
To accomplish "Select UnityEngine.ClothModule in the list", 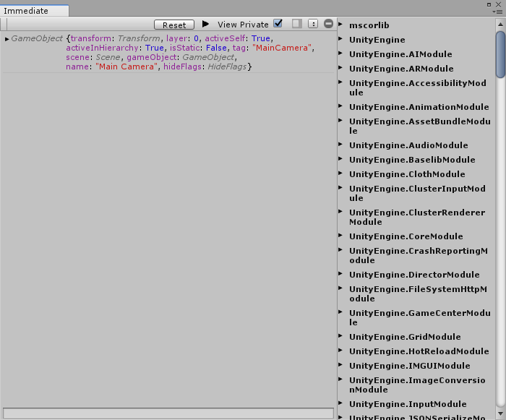I will [407, 174].
